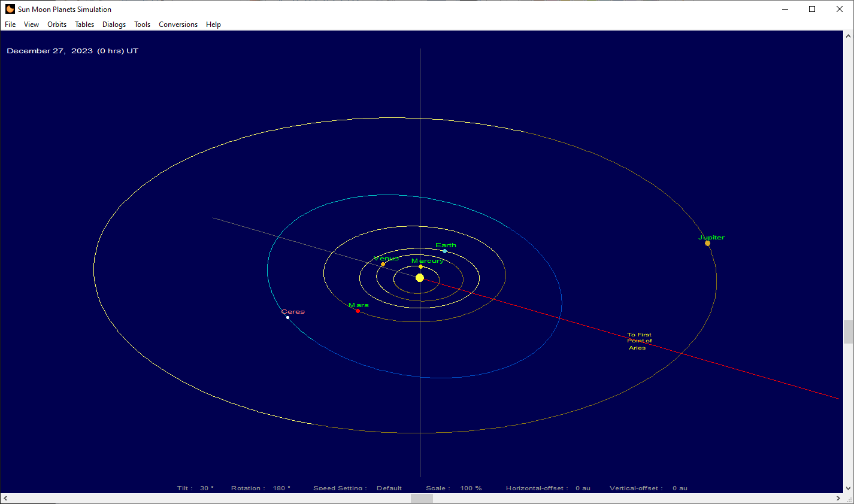Open the File menu
The width and height of the screenshot is (854, 504).
coord(10,25)
